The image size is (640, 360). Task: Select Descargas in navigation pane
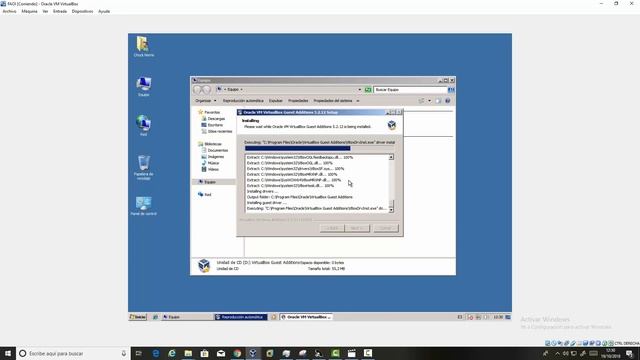[x=213, y=119]
